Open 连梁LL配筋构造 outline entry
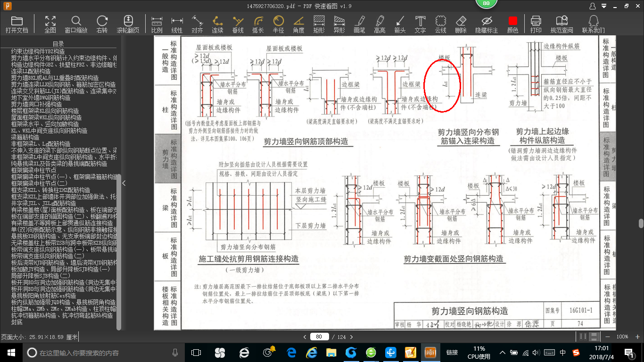Image resolution: width=644 pixels, height=362 pixels. coord(31,71)
